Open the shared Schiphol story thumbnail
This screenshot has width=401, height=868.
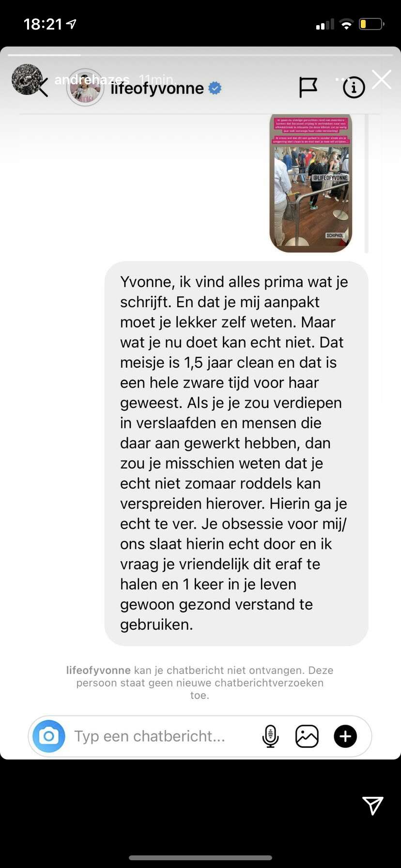tap(311, 183)
